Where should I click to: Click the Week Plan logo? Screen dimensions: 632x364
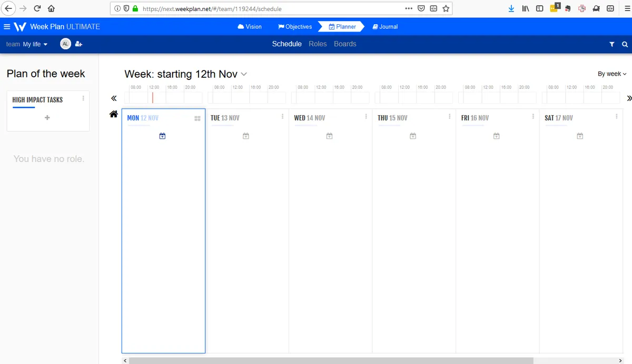pos(20,27)
